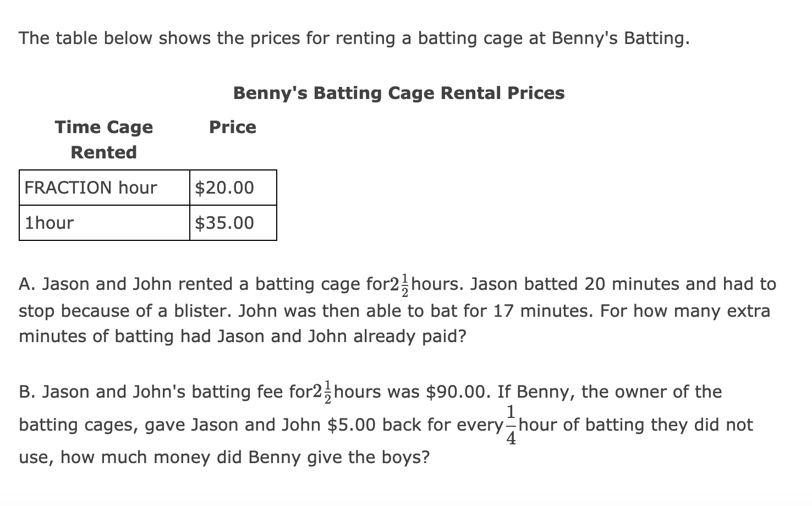The height and width of the screenshot is (506, 812).
Task: Click the line ending with already paid?
Action: pos(242,336)
